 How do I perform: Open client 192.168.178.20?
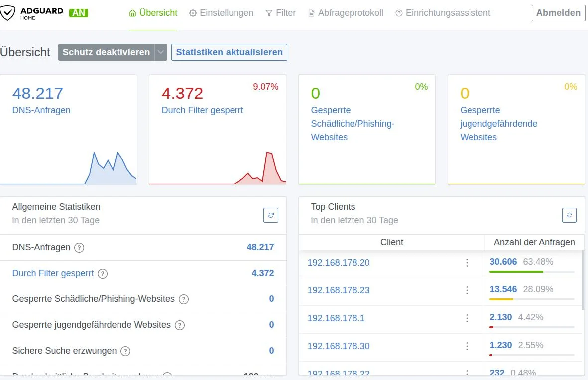point(339,262)
